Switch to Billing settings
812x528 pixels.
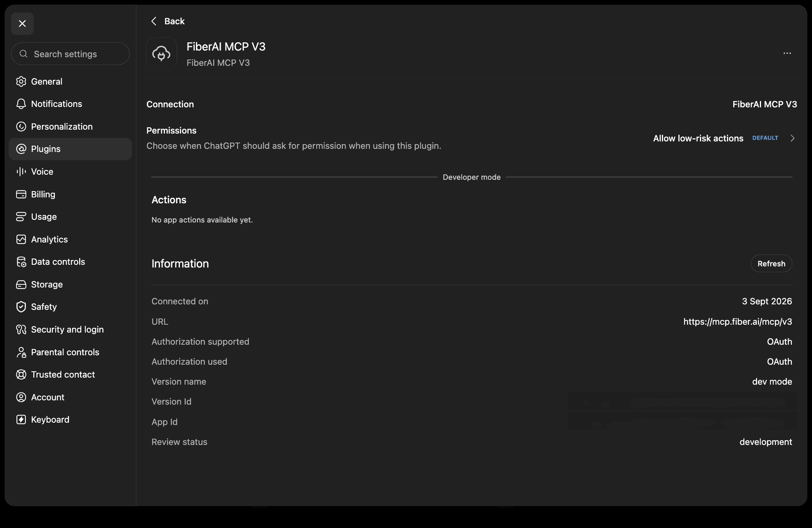(70, 194)
